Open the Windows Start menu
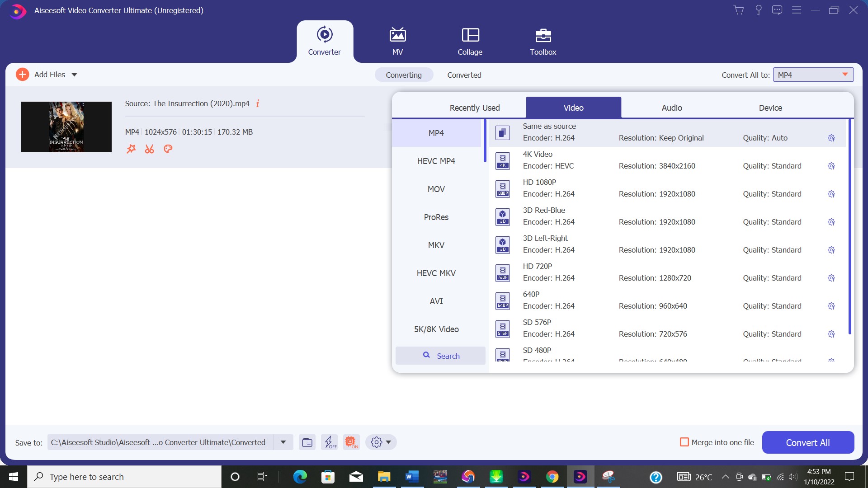The image size is (868, 488). pyautogui.click(x=14, y=477)
